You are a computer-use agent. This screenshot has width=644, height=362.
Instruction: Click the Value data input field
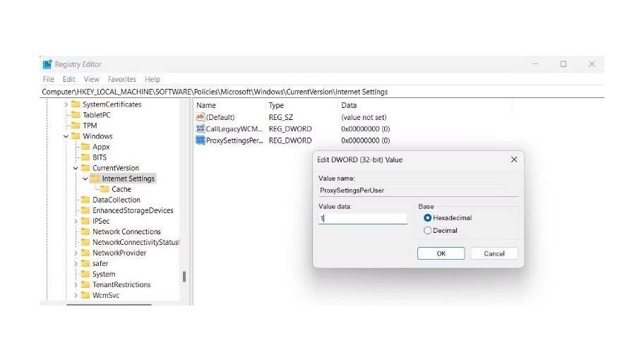(363, 218)
